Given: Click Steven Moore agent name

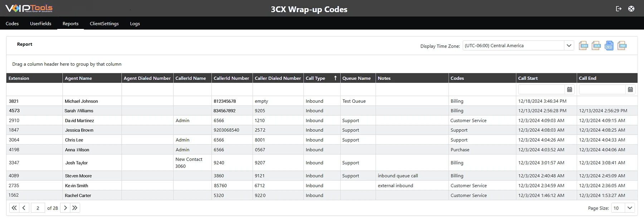Looking at the screenshot, I should (x=78, y=176).
